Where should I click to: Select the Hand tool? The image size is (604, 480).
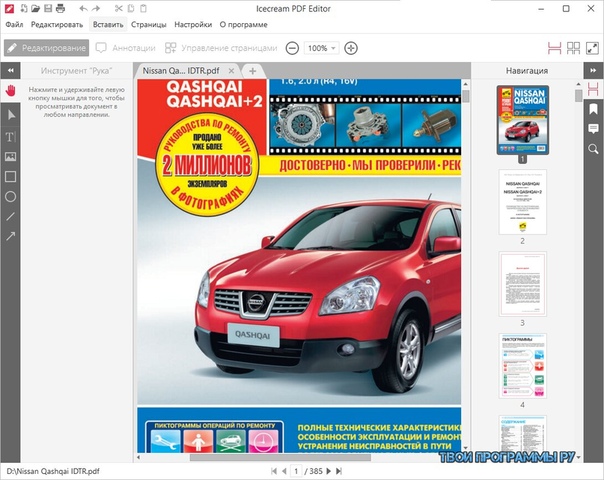pyautogui.click(x=11, y=91)
